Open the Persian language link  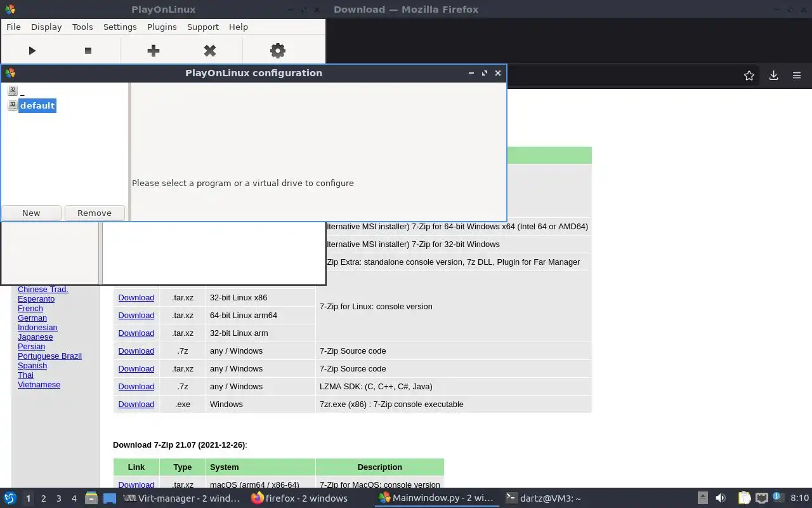pyautogui.click(x=32, y=346)
